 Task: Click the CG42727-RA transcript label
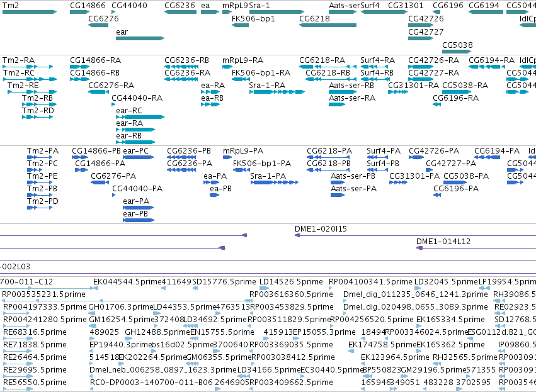coord(433,73)
